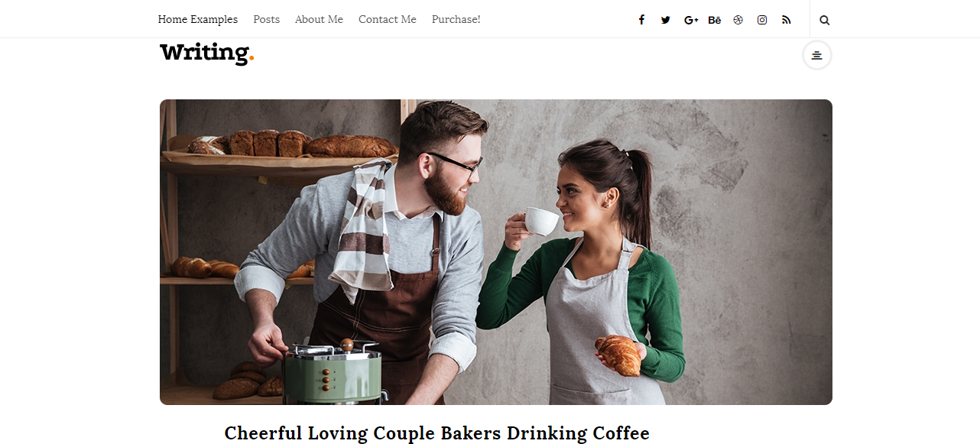The height and width of the screenshot is (444, 980).
Task: Click the featured bakers couple image
Action: (x=496, y=252)
